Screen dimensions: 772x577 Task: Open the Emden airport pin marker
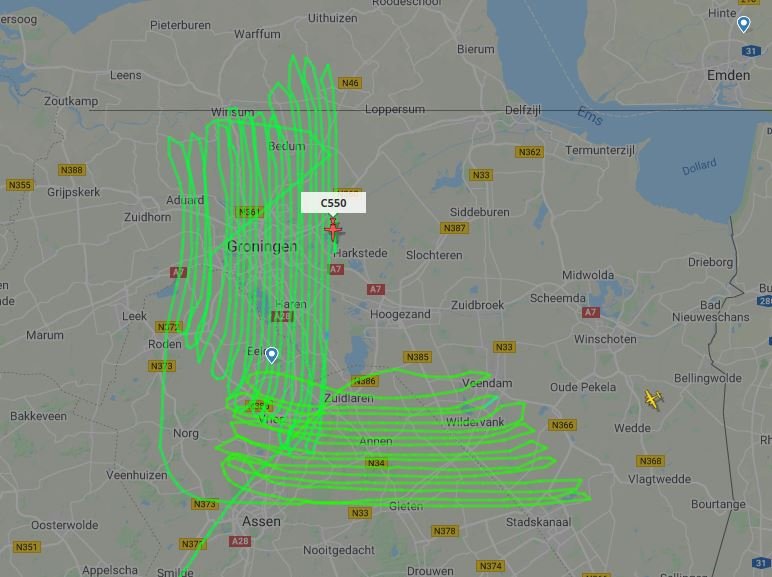tap(743, 24)
